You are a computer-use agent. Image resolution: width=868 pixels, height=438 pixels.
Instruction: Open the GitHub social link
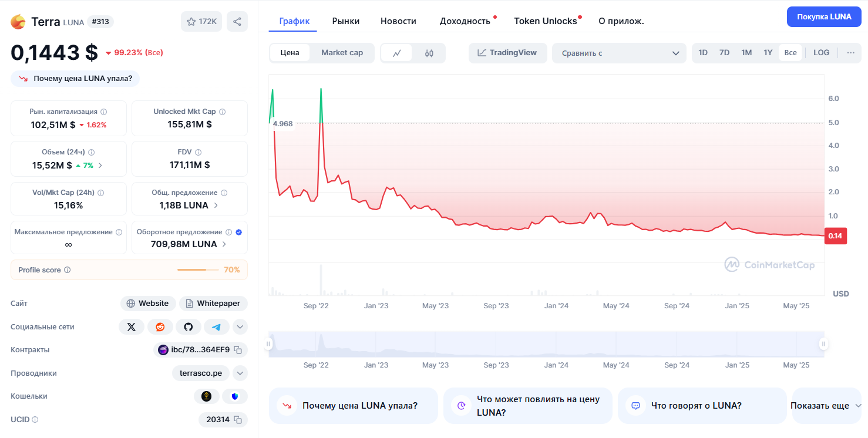pos(188,327)
